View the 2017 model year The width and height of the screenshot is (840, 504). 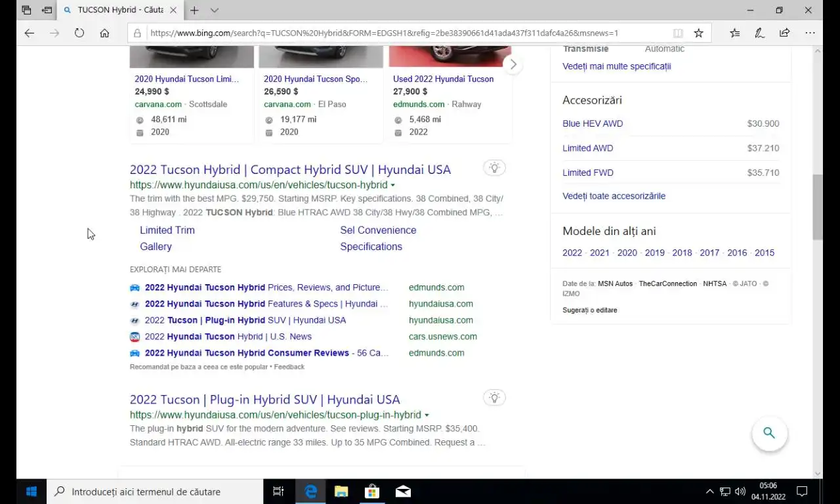click(x=709, y=253)
